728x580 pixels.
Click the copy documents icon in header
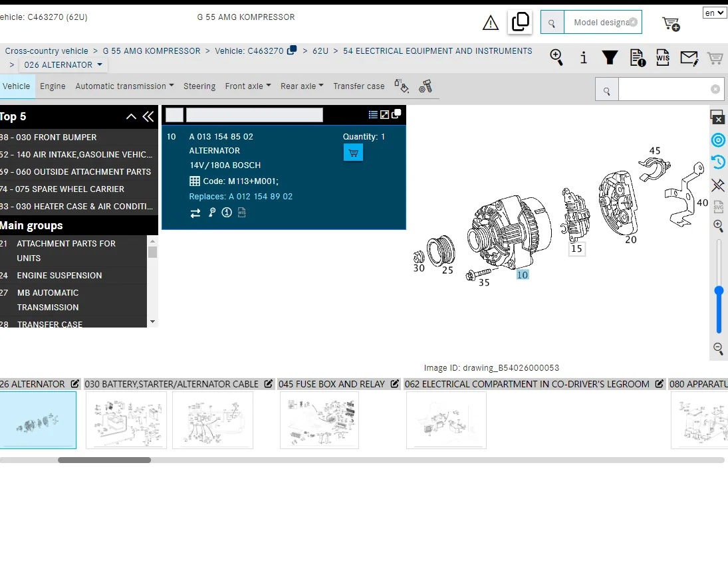520,22
